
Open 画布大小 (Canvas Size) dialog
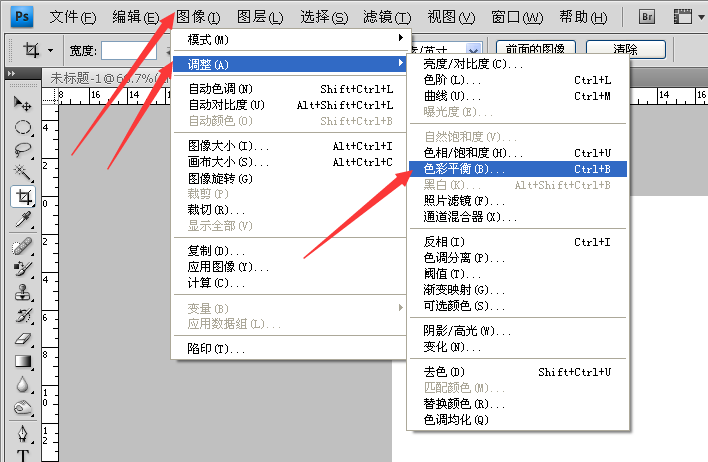point(289,162)
